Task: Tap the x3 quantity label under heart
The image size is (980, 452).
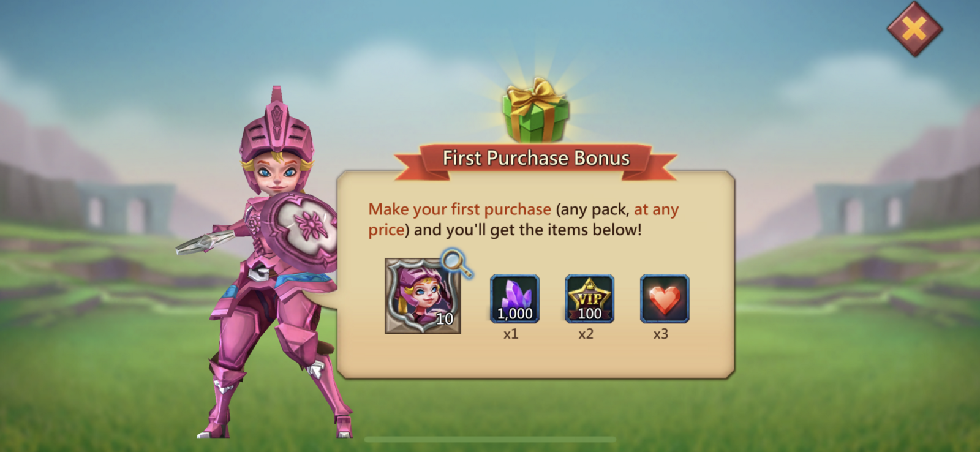Action: point(660,334)
